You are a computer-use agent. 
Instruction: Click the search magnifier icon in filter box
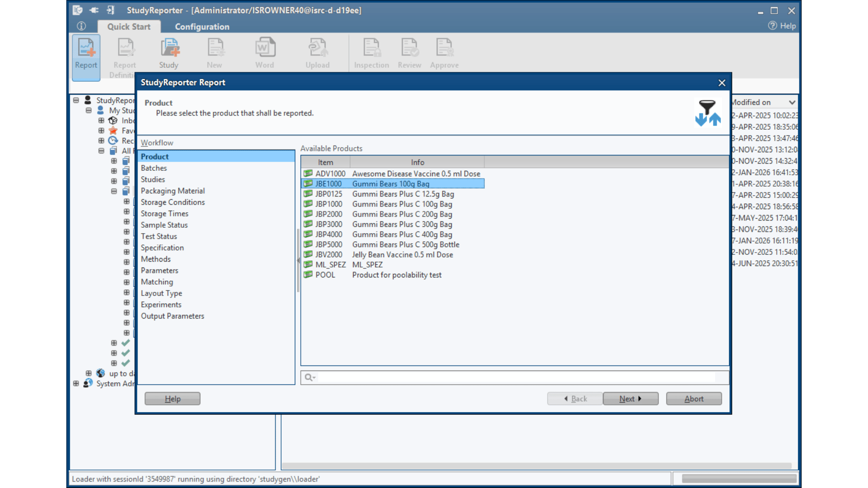pos(309,377)
